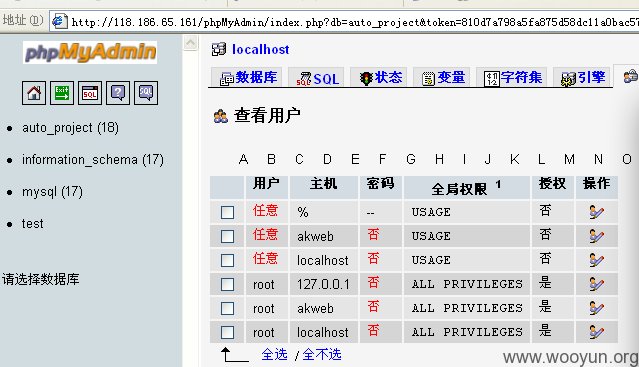Check the box for 任意 on localhost

coord(227,260)
